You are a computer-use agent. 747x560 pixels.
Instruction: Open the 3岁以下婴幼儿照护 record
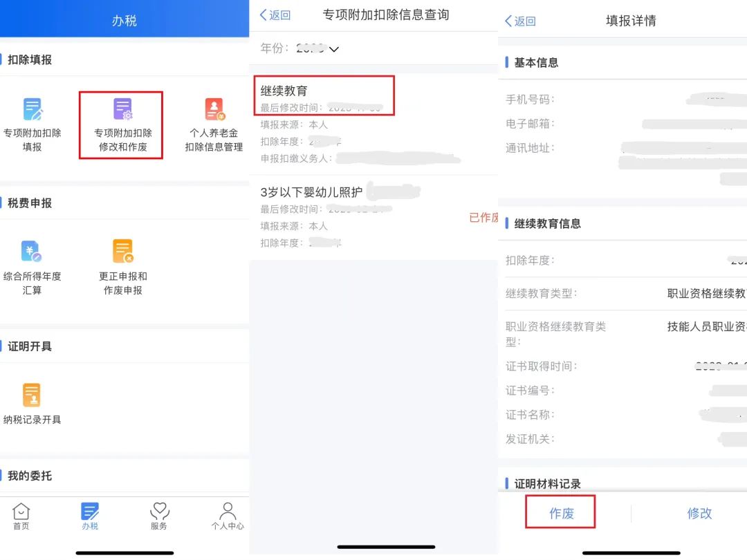pos(373,217)
